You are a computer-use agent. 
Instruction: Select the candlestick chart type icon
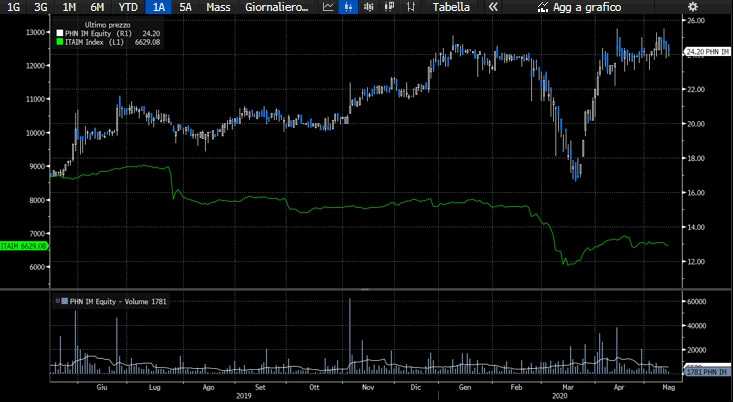[348, 7]
